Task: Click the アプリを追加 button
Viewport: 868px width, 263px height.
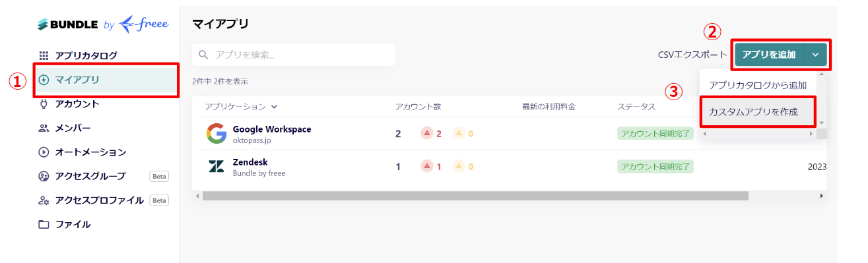Action: pos(769,55)
